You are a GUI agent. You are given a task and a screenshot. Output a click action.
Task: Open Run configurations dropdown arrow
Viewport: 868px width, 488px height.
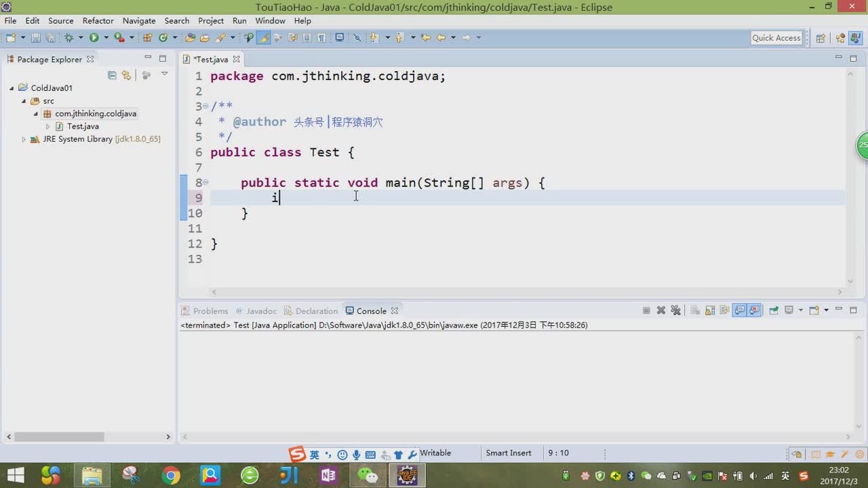[x=106, y=38]
